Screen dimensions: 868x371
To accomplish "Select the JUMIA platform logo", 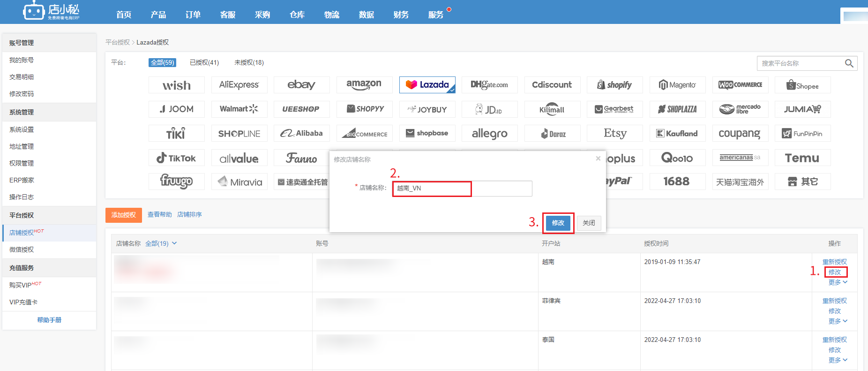I will [803, 109].
